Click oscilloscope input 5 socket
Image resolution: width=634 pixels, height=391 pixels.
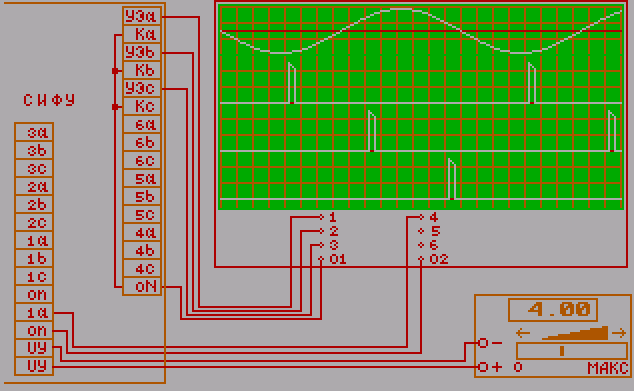tap(421, 231)
